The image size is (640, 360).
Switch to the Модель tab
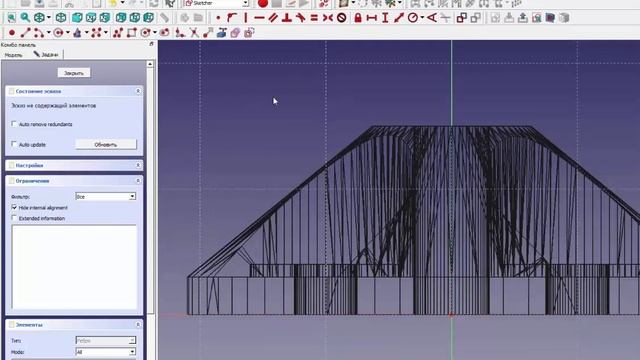click(13, 55)
